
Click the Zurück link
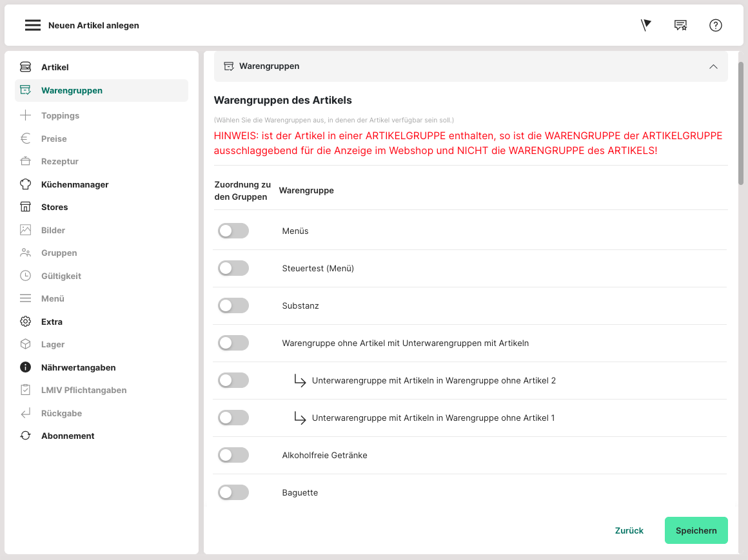click(x=629, y=530)
